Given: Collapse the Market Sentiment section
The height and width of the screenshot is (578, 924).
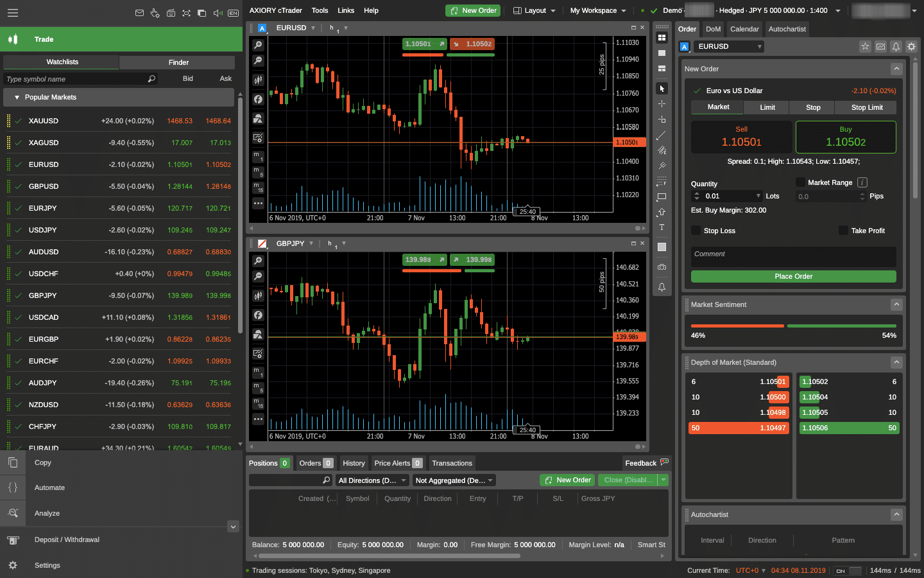Looking at the screenshot, I should click(896, 304).
